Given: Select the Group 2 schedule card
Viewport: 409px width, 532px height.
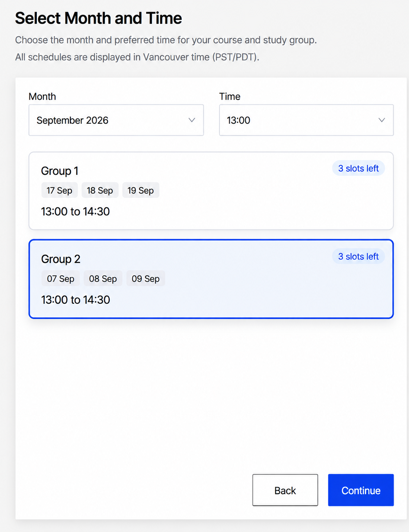Looking at the screenshot, I should click(x=211, y=279).
